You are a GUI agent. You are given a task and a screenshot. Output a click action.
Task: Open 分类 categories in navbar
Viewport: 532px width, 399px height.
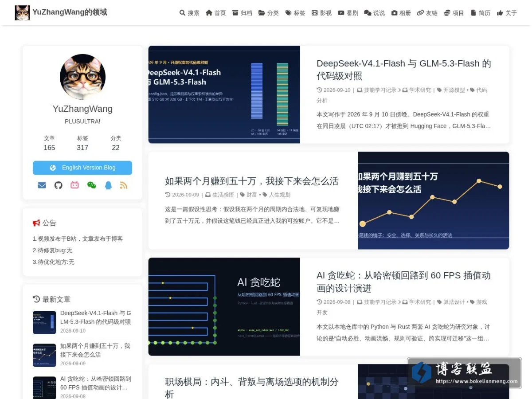269,13
